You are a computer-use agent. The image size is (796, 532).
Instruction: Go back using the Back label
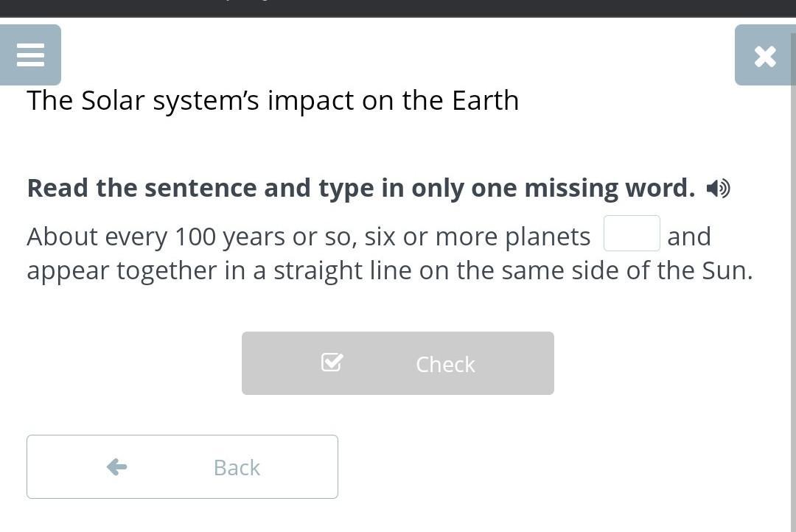pos(237,467)
